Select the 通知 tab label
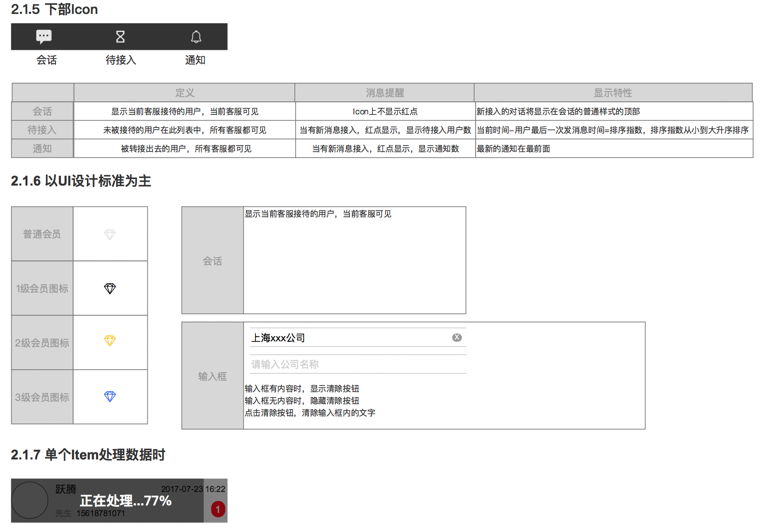The image size is (782, 532). [195, 60]
